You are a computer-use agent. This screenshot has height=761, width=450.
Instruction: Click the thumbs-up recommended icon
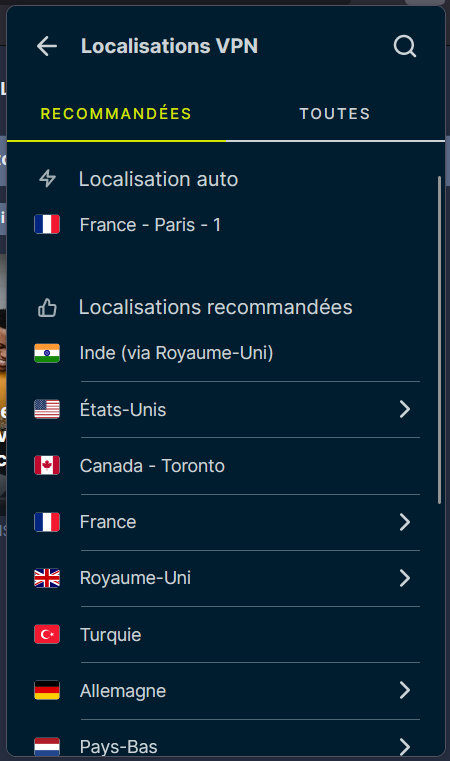(48, 308)
